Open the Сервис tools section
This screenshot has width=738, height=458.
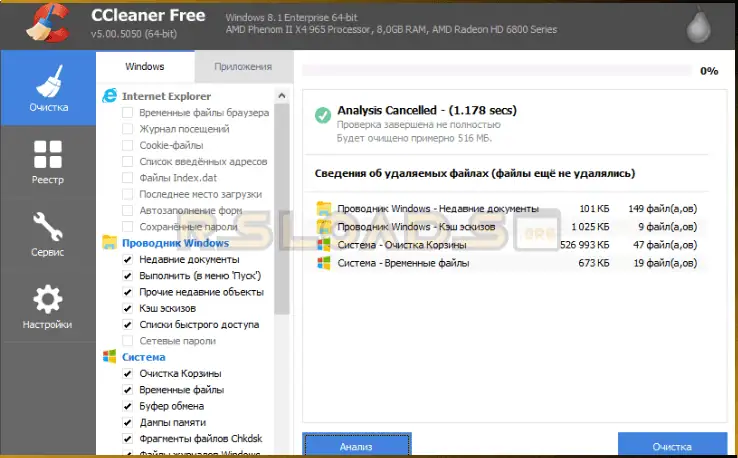pos(48,234)
